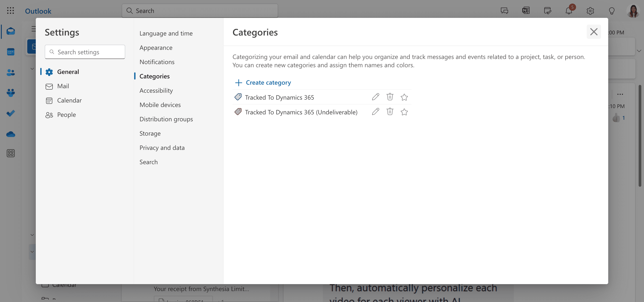The image size is (644, 302).
Task: Click Create category
Action: (263, 82)
